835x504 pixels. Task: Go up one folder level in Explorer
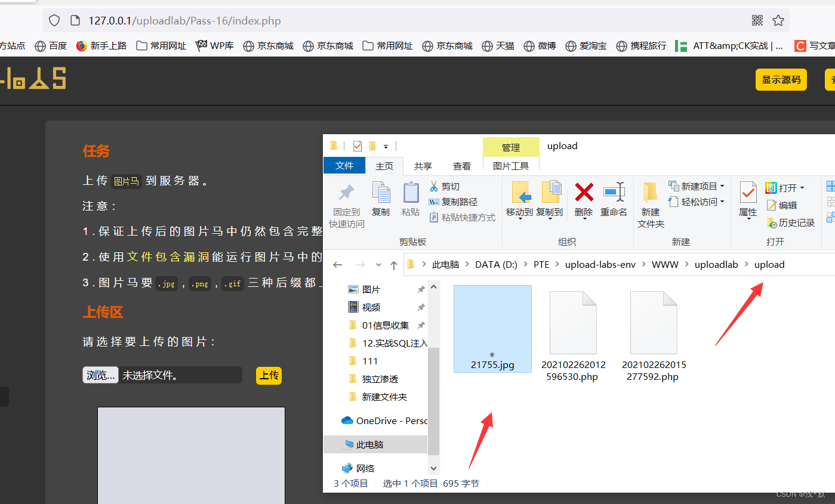(x=393, y=265)
